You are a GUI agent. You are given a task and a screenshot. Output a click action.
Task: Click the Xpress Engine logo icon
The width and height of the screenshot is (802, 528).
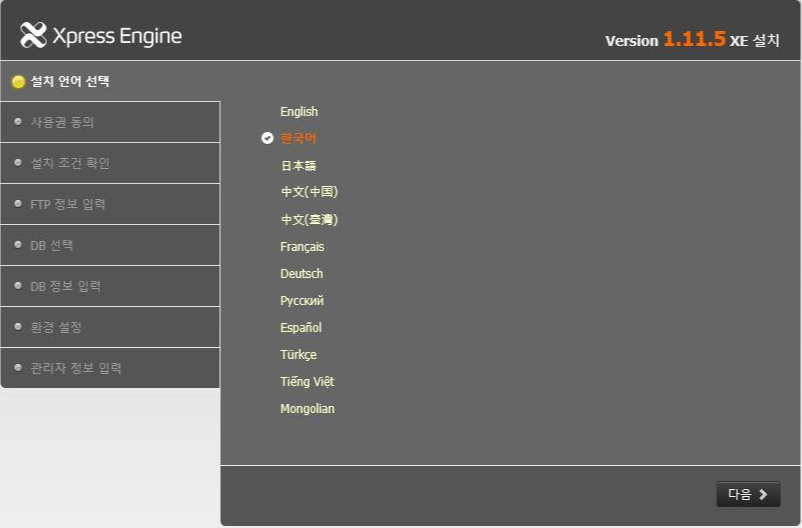coord(33,35)
